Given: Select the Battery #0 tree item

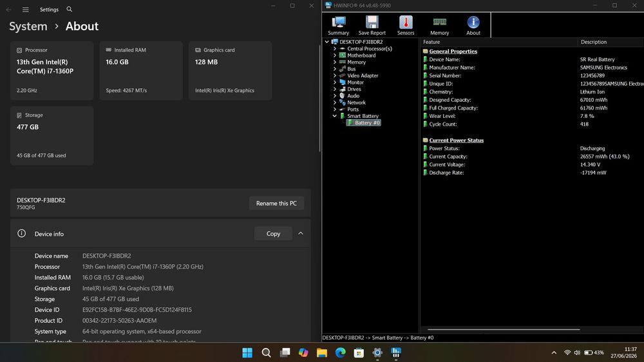Looking at the screenshot, I should [x=364, y=123].
